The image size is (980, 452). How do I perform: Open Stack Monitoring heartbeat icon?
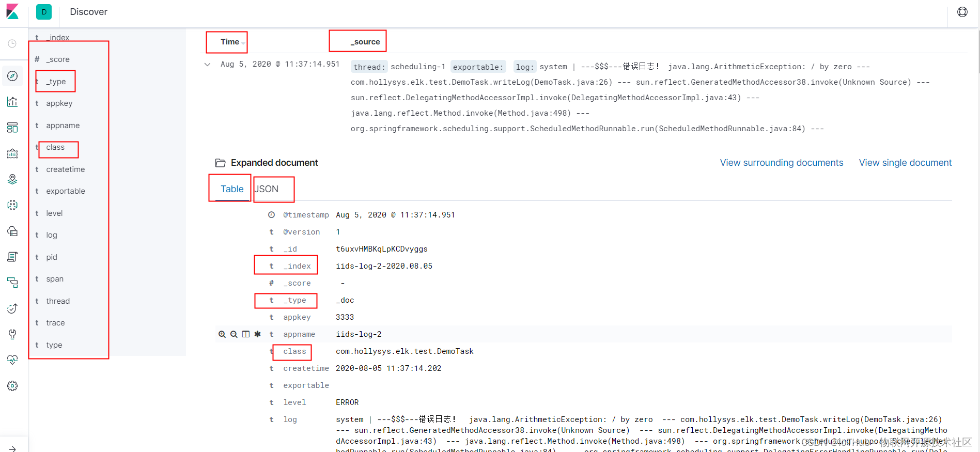click(12, 360)
